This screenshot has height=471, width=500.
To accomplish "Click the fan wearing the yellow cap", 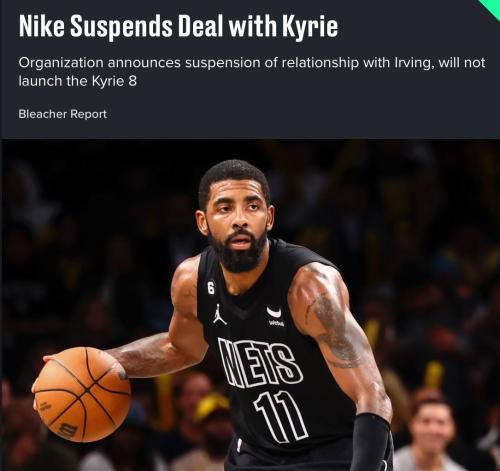I will coord(211,422).
